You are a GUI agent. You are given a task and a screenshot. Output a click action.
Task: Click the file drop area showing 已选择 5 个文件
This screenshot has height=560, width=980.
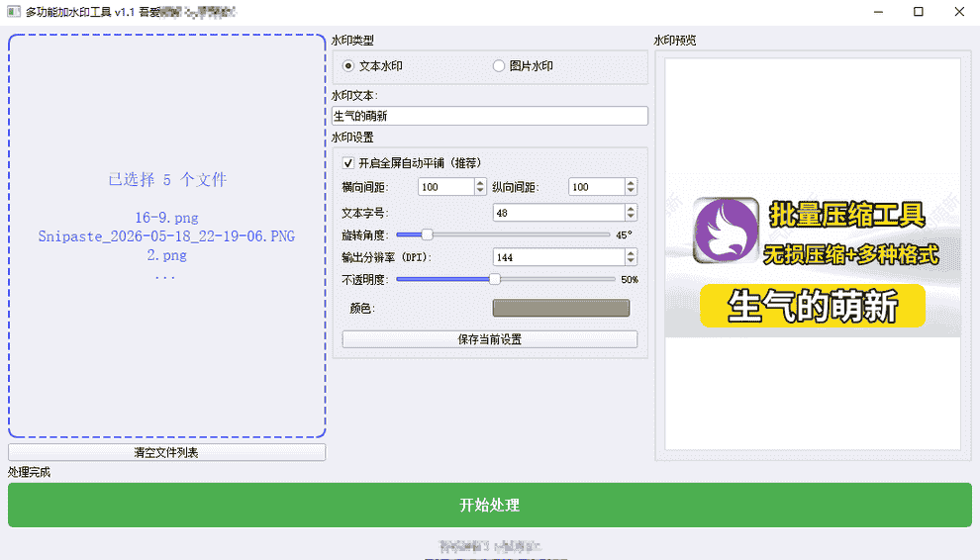click(x=167, y=235)
